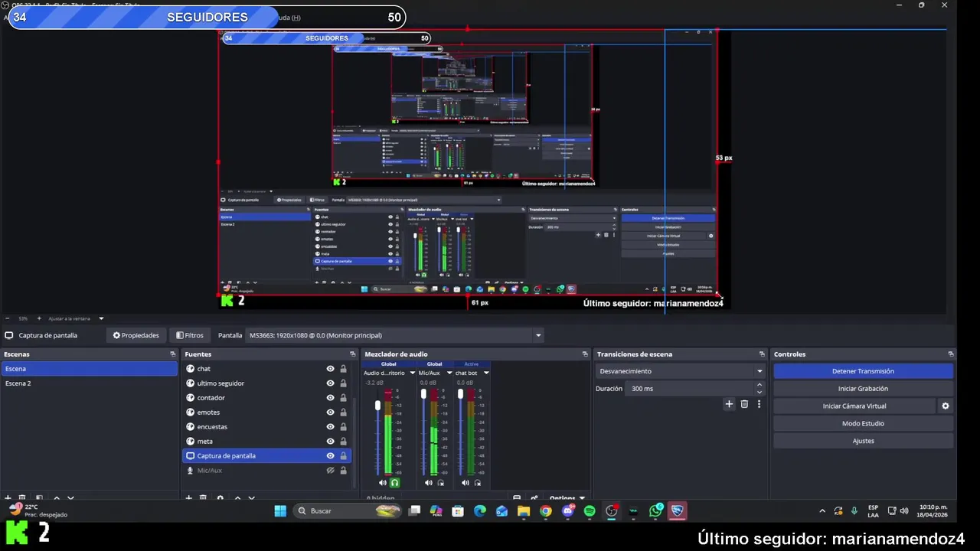Toggle lock on Captura de pantalla source
Viewport: 980px width, 551px height.
point(343,456)
